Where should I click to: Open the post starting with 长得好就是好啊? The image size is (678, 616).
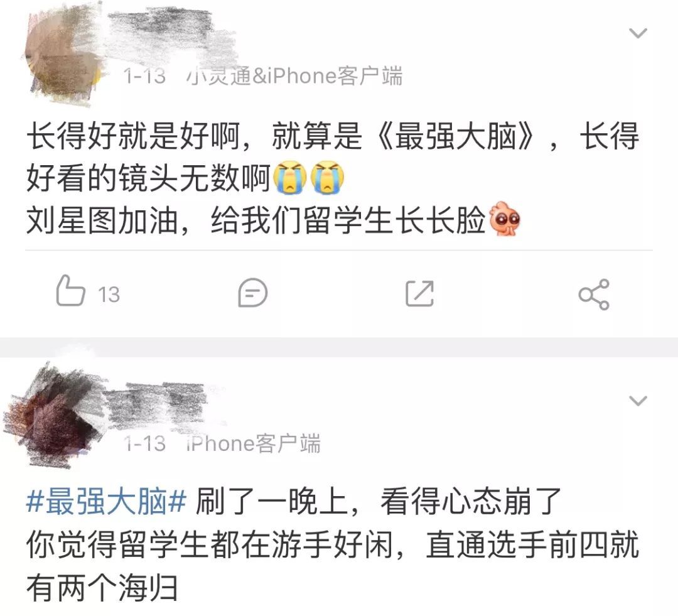tap(332, 178)
